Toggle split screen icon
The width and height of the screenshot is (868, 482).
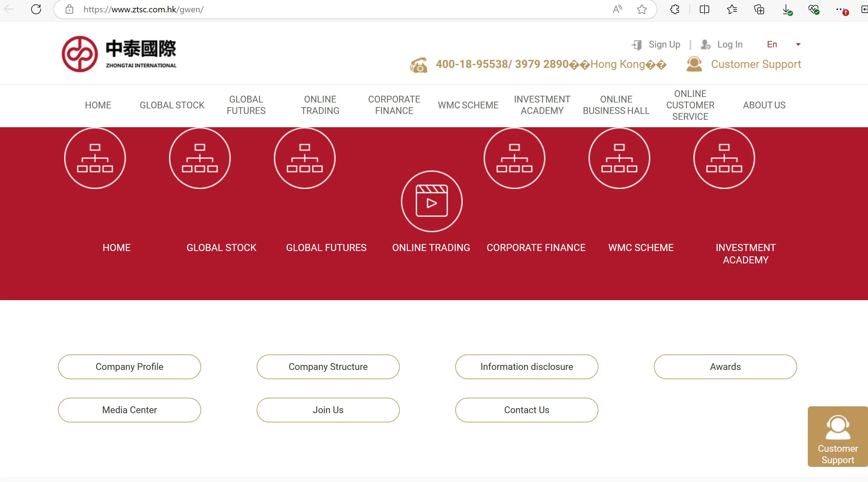705,9
